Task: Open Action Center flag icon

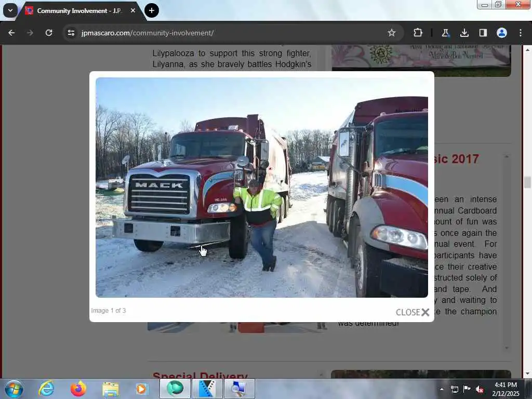Action: [x=467, y=389]
